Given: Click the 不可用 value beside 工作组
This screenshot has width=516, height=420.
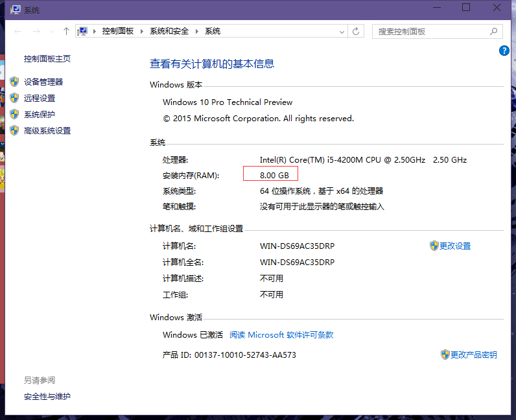Looking at the screenshot, I should point(272,295).
